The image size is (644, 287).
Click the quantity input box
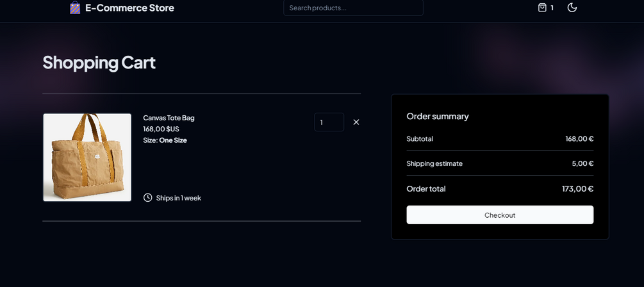(x=329, y=122)
